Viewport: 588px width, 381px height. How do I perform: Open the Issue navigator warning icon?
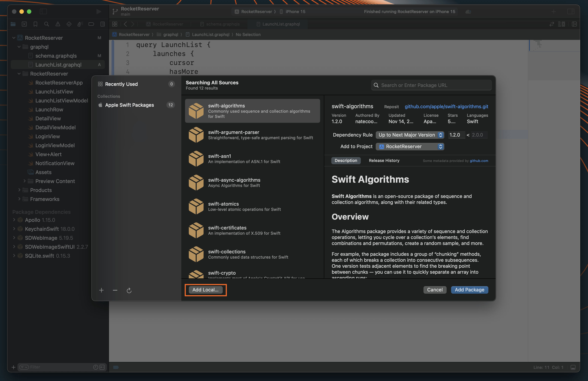(58, 24)
